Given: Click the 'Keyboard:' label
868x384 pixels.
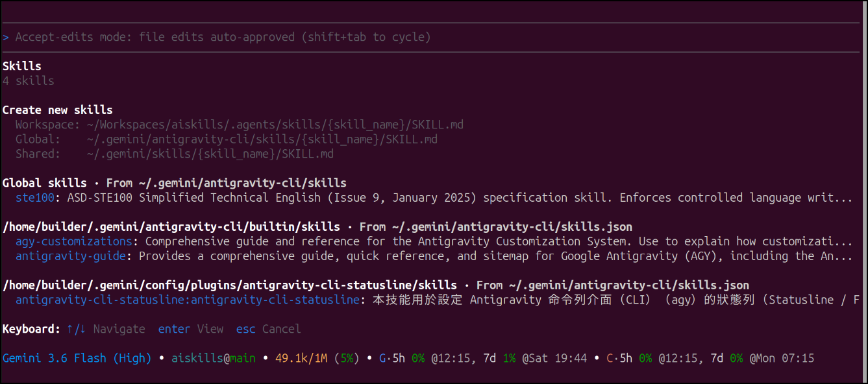Looking at the screenshot, I should click(32, 329).
